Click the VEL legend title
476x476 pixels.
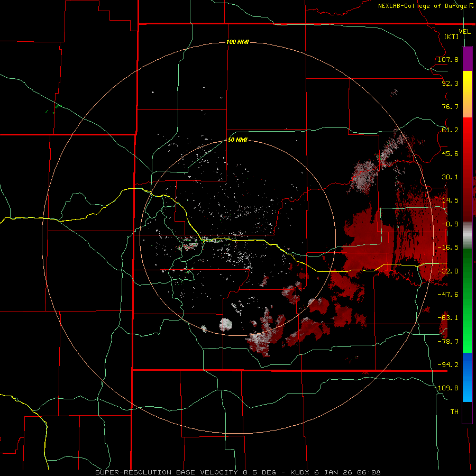click(464, 32)
